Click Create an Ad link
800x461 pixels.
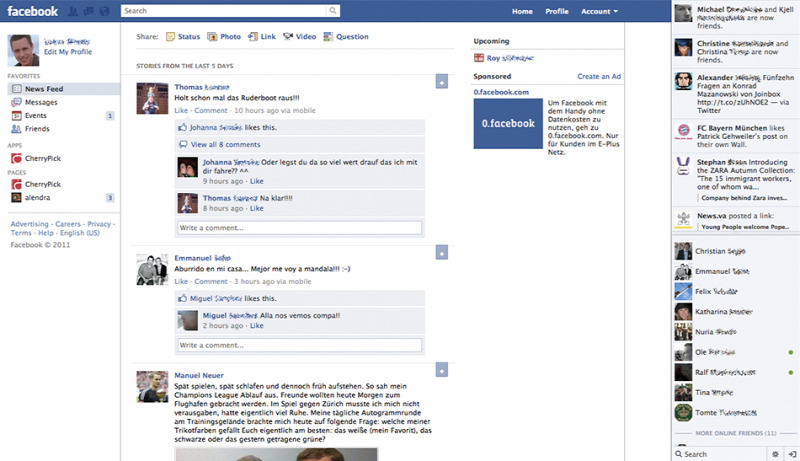(599, 76)
